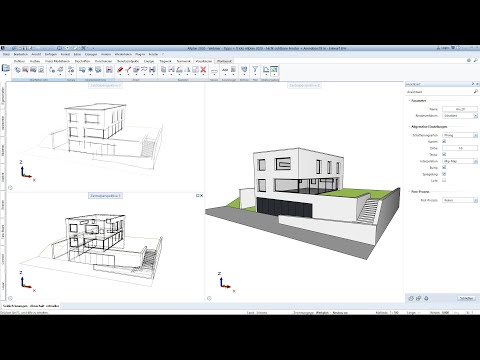Screen dimensions: 480x360
Task: Click the large first icon at ribbon start
Action: 6,68
